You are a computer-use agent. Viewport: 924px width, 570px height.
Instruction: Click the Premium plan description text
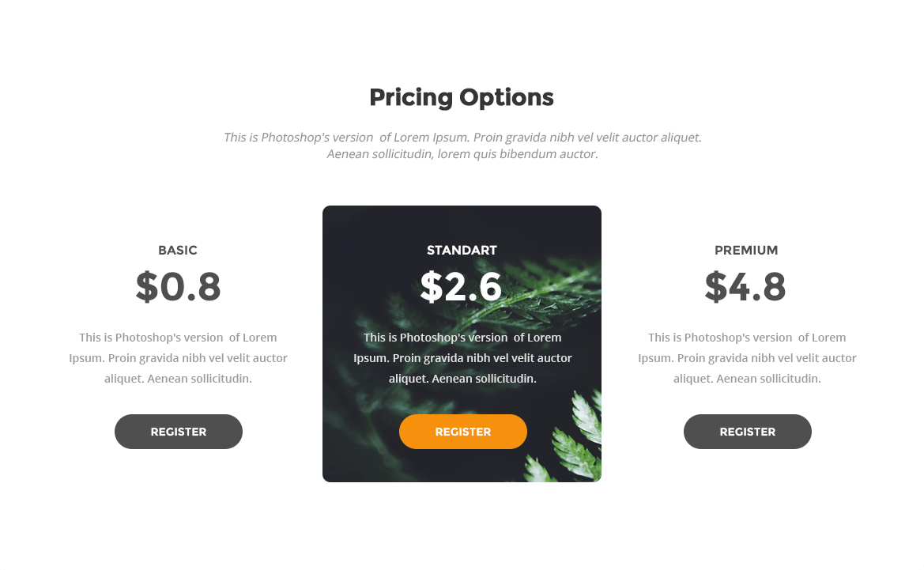pyautogui.click(x=747, y=358)
